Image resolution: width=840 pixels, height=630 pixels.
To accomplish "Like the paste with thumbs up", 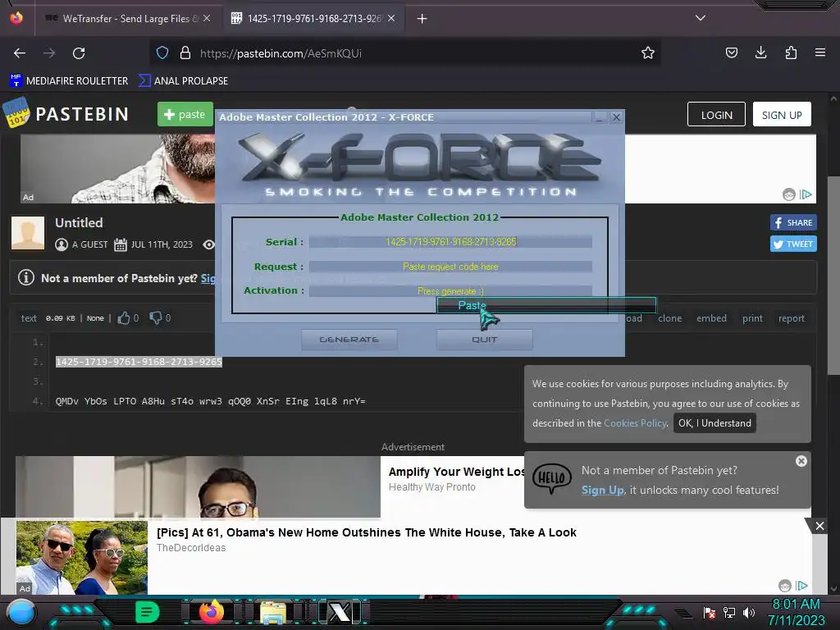I will pyautogui.click(x=124, y=318).
